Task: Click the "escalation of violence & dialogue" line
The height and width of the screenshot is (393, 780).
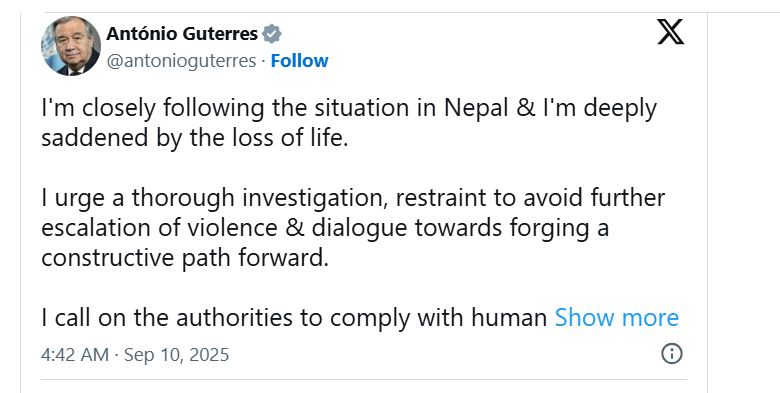Action: [325, 228]
